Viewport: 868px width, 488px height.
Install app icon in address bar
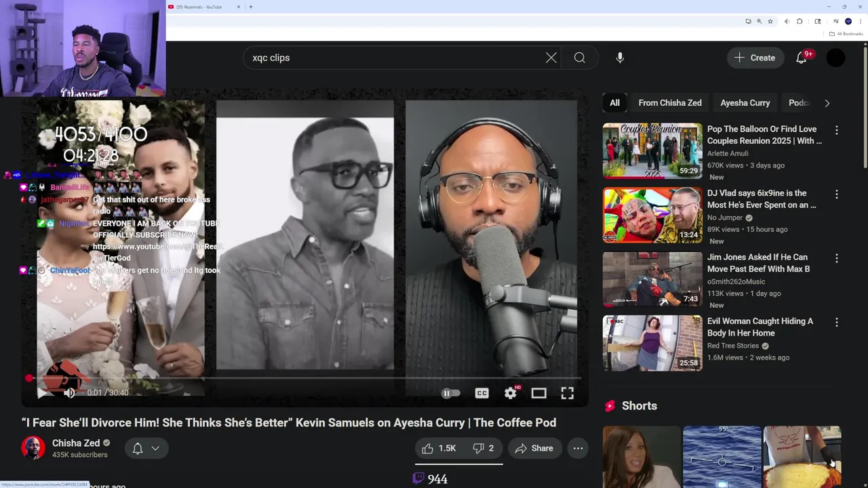[749, 22]
